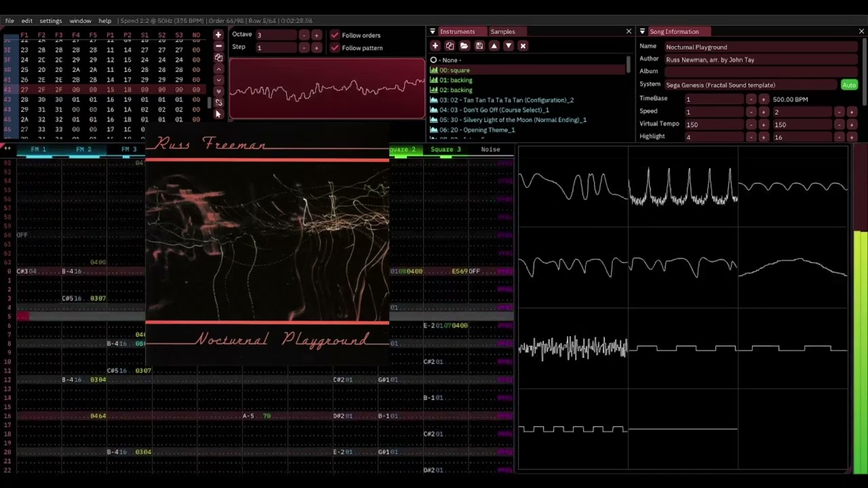This screenshot has height=488, width=868.
Task: Click the FM icon beside instrument 03 Tan Tan Ta
Action: pyautogui.click(x=434, y=100)
